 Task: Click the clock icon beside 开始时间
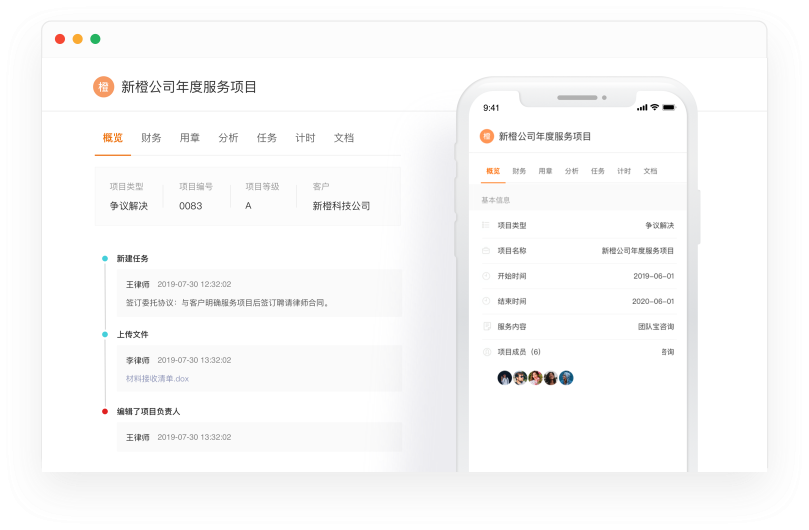pyautogui.click(x=486, y=276)
